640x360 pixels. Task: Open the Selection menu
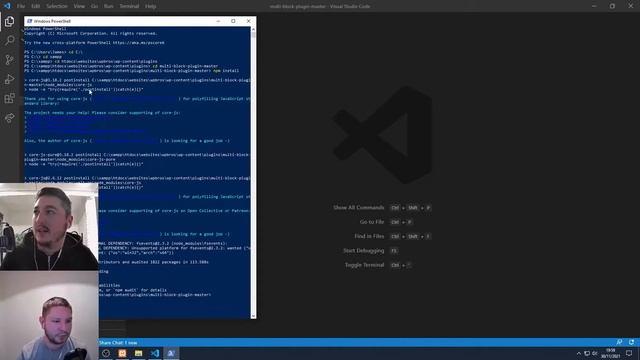pos(57,6)
